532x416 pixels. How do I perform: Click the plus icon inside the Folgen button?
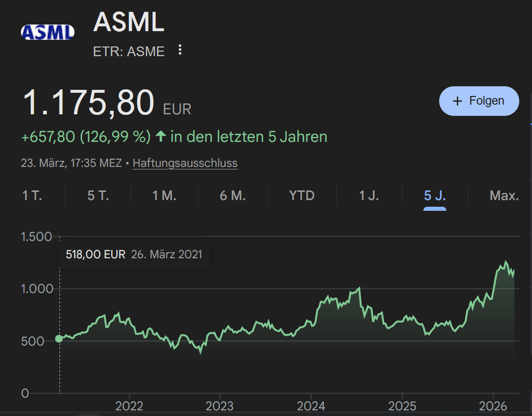[458, 101]
